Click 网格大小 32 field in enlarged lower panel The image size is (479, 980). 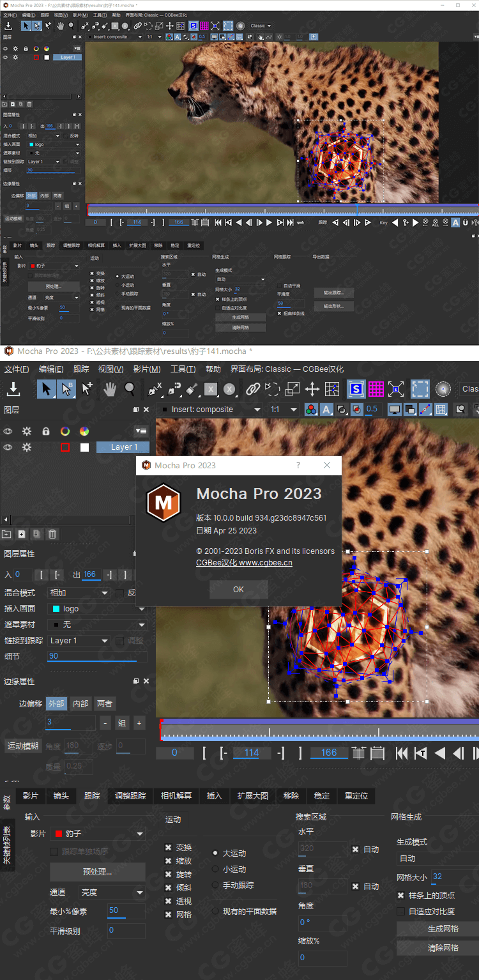pos(455,877)
